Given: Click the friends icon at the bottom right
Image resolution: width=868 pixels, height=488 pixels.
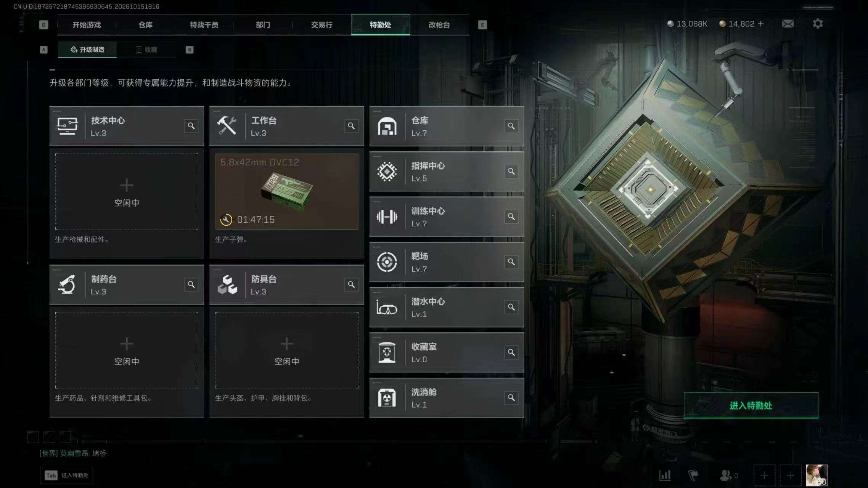Looking at the screenshot, I should (x=725, y=475).
